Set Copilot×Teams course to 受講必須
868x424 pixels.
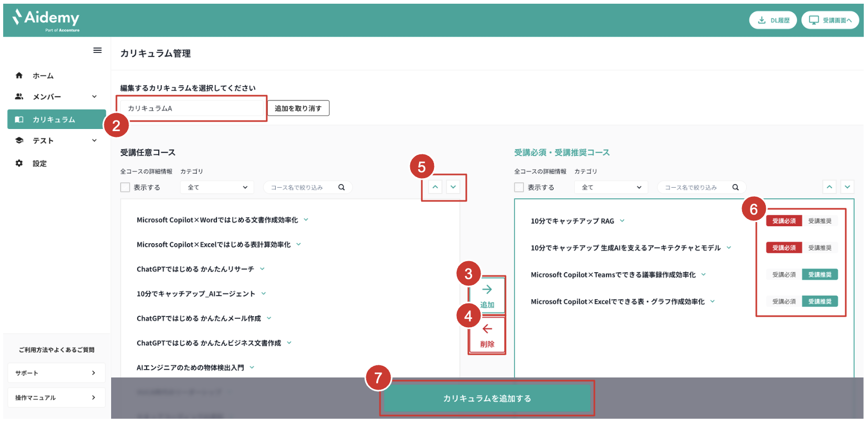click(x=784, y=275)
